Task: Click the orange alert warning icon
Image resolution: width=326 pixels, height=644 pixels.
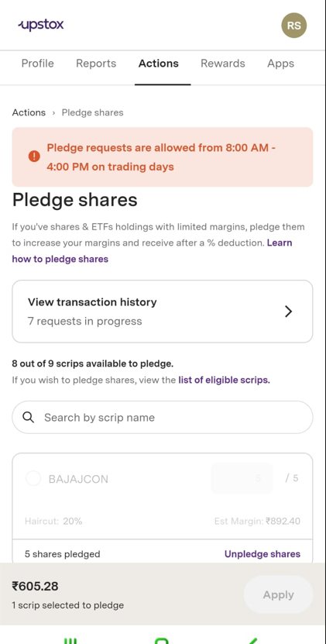Action: click(34, 157)
